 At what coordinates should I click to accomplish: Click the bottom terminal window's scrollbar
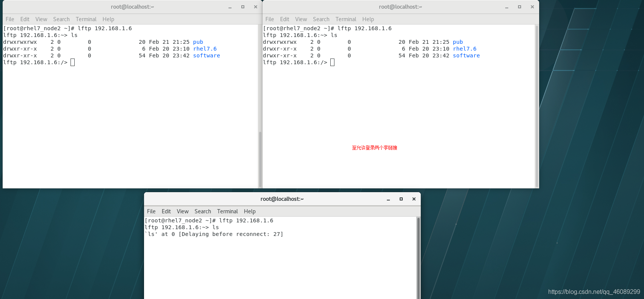coord(418,258)
